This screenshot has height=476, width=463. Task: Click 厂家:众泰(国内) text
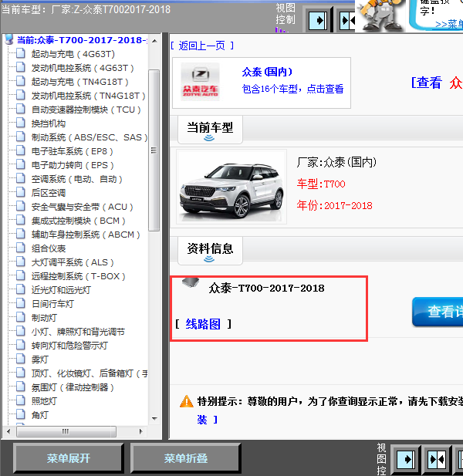336,163
